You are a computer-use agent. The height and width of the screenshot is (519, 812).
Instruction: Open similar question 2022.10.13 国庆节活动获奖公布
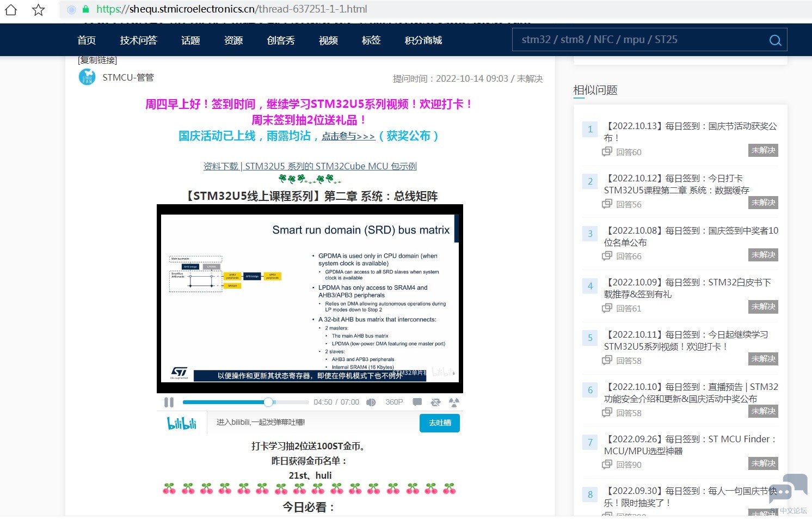(x=690, y=132)
